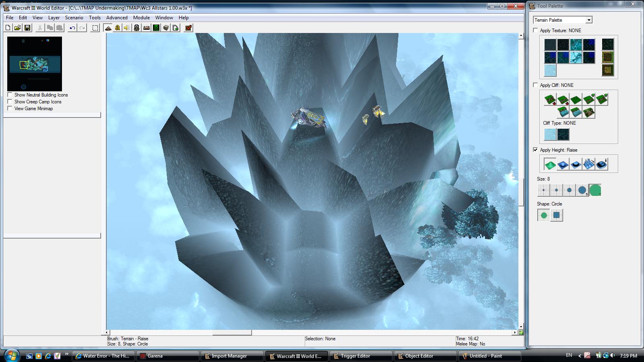Screen dimensions: 644x362
Task: Activate the dashed Selection brush icon
Action: [95, 28]
